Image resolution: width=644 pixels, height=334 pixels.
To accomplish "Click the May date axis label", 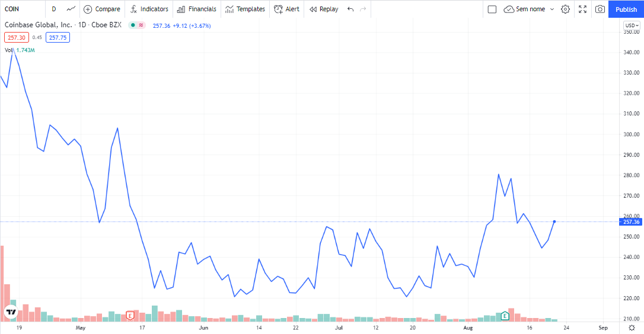I will pyautogui.click(x=81, y=327).
